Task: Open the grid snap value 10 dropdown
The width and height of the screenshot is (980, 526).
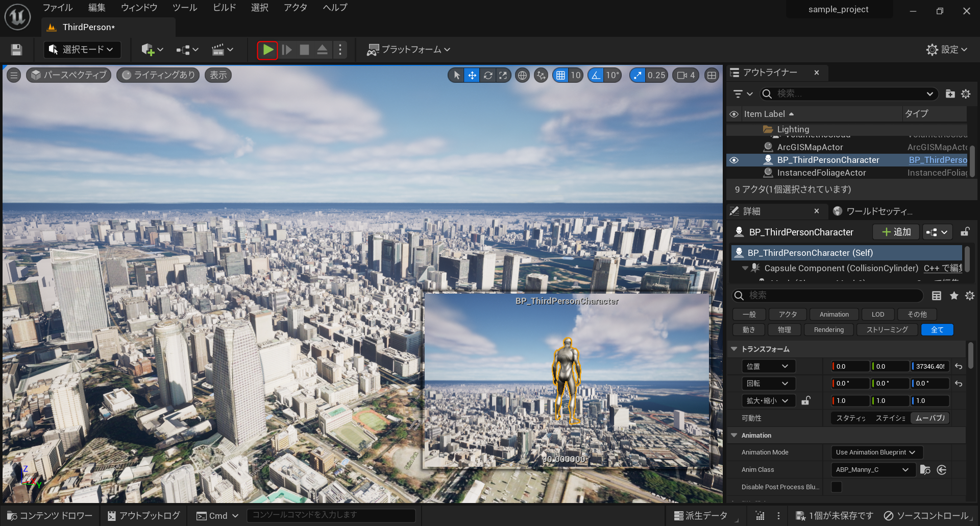Action: [576, 76]
